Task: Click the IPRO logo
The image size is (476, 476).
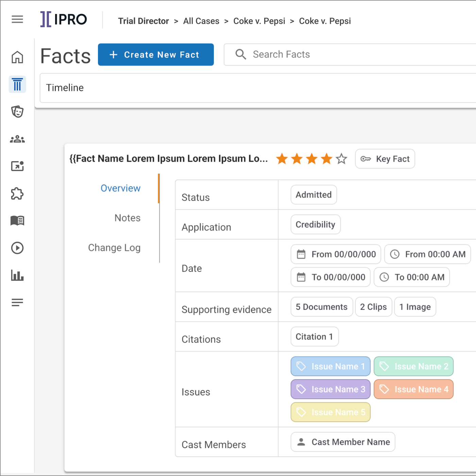Action: point(64,19)
